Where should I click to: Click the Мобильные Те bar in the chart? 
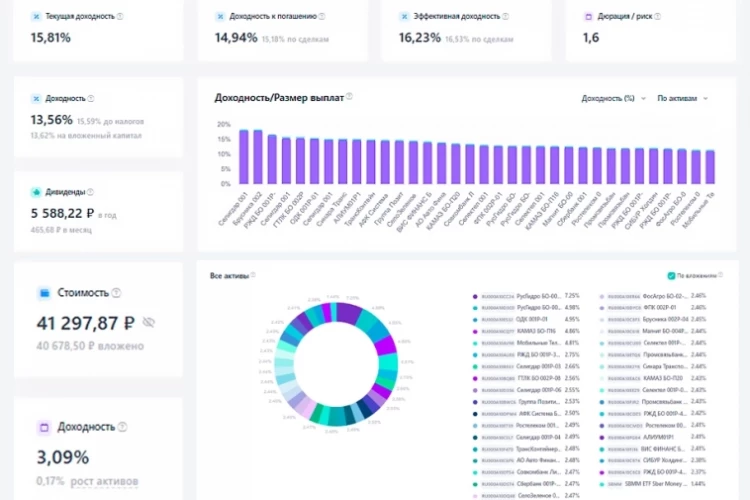click(x=710, y=167)
